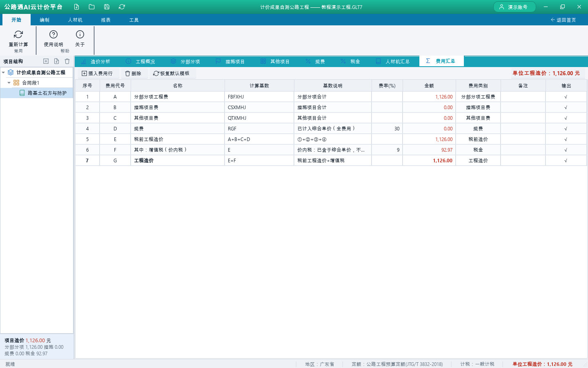
Task: Click the 合同段1 grid icon
Action: point(16,83)
